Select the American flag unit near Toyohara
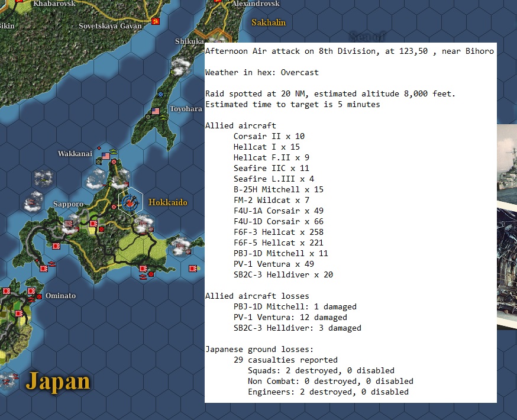Viewport: 517px width, 420px height. [156, 111]
